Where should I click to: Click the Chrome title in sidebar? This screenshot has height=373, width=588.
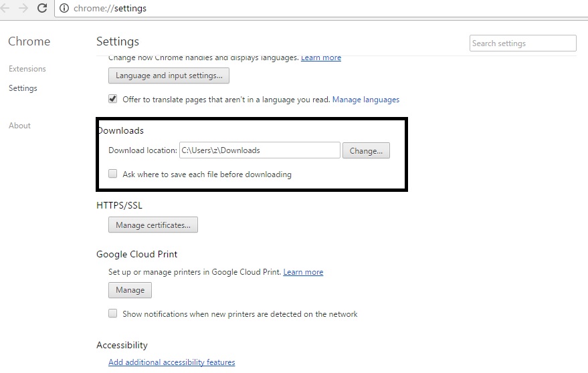pyautogui.click(x=29, y=41)
